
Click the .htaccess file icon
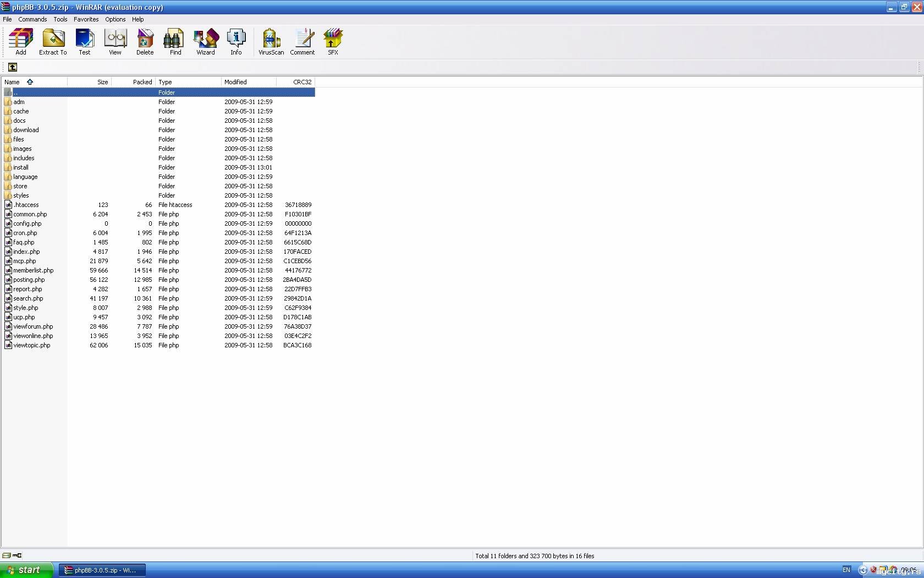(8, 205)
